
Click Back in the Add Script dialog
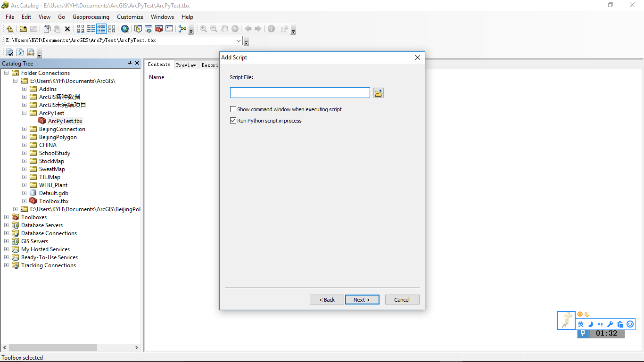pos(327,300)
